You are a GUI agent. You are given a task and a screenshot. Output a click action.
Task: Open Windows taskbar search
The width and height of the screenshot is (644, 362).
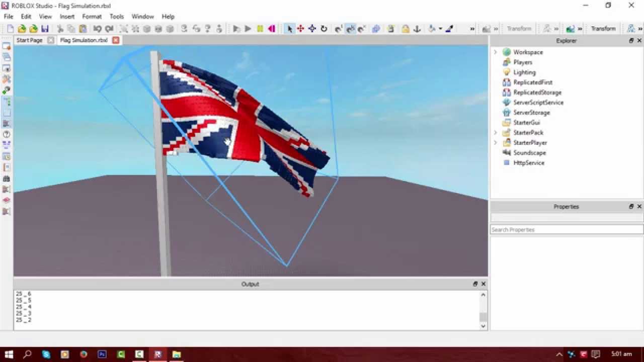(x=28, y=354)
